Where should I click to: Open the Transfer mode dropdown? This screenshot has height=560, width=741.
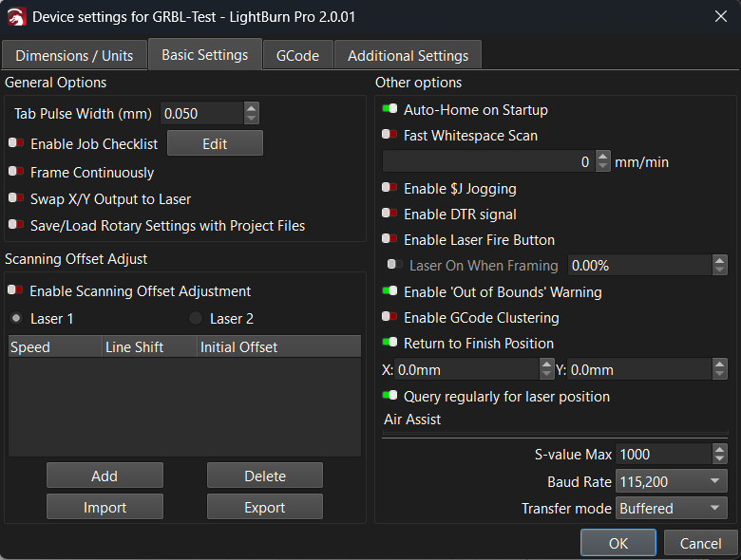click(672, 508)
